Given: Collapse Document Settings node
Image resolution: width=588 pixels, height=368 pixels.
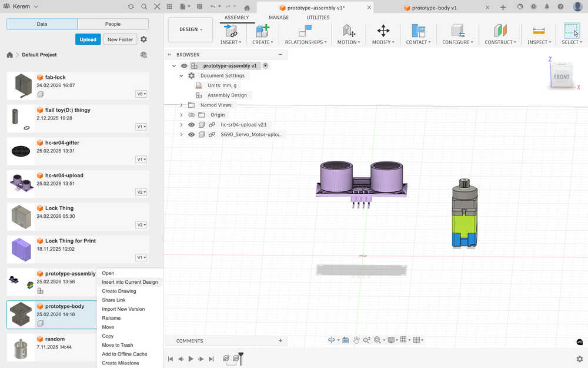Looking at the screenshot, I should pyautogui.click(x=181, y=75).
